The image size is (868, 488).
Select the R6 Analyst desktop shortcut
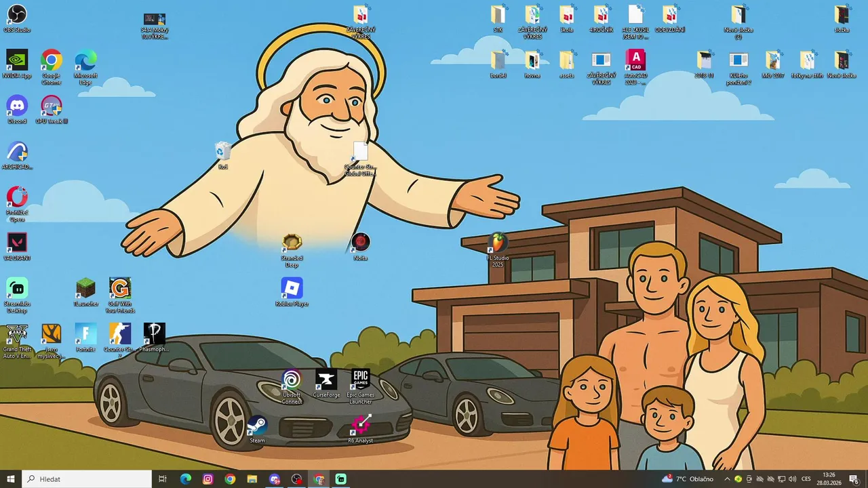360,429
